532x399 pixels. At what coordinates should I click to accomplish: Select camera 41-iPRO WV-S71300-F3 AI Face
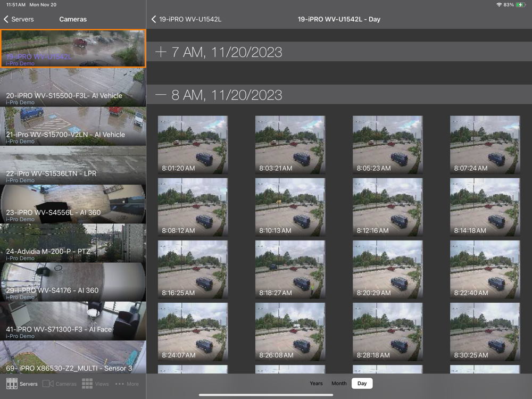[x=73, y=321]
